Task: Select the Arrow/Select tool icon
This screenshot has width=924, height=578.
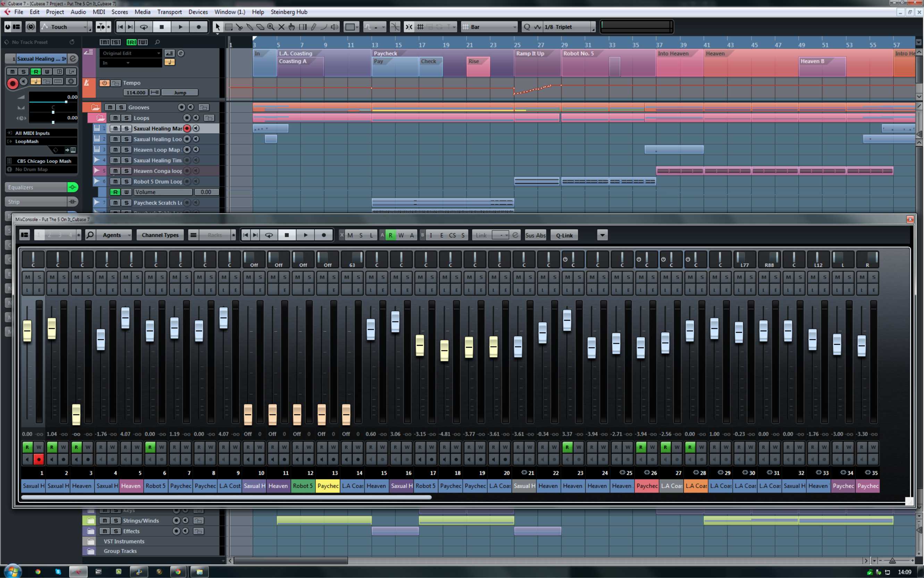Action: (218, 27)
